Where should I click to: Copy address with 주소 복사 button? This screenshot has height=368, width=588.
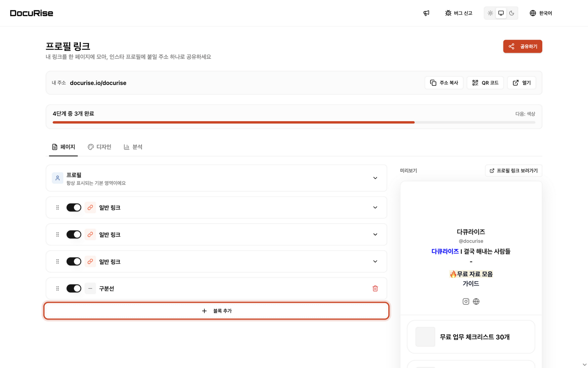[444, 83]
